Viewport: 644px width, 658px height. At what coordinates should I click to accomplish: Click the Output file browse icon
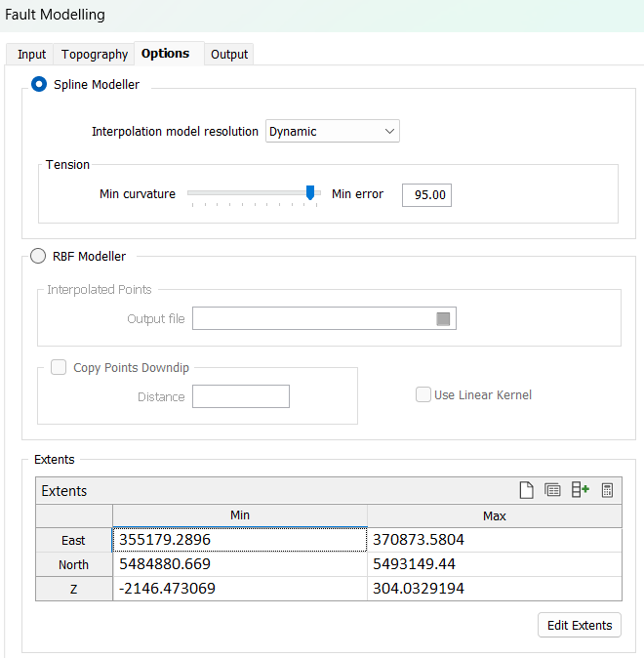pos(443,319)
